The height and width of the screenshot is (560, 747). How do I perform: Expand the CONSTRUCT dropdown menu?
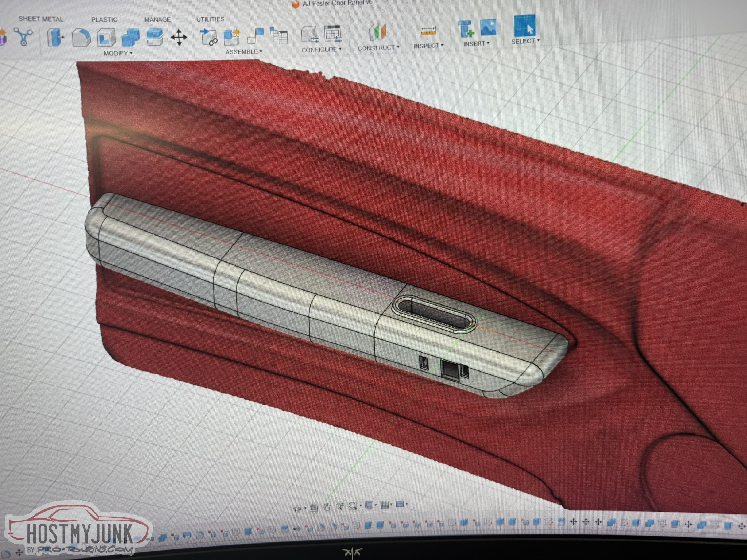378,48
